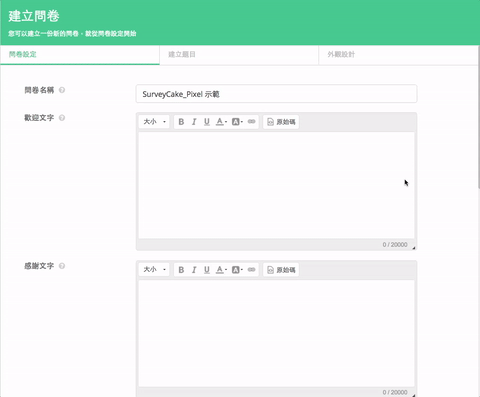Expand text color picker in welcome editor
The width and height of the screenshot is (480, 397).
221,122
